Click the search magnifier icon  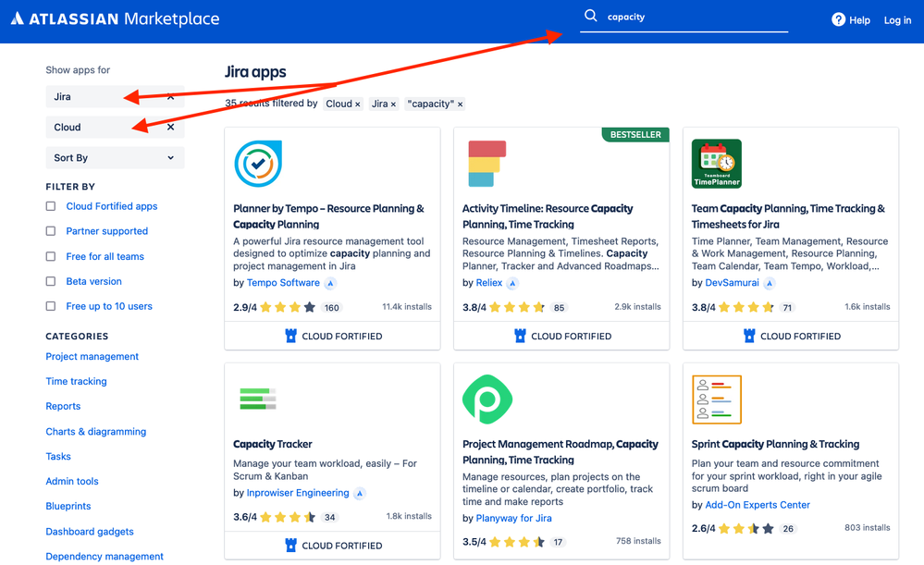click(590, 16)
